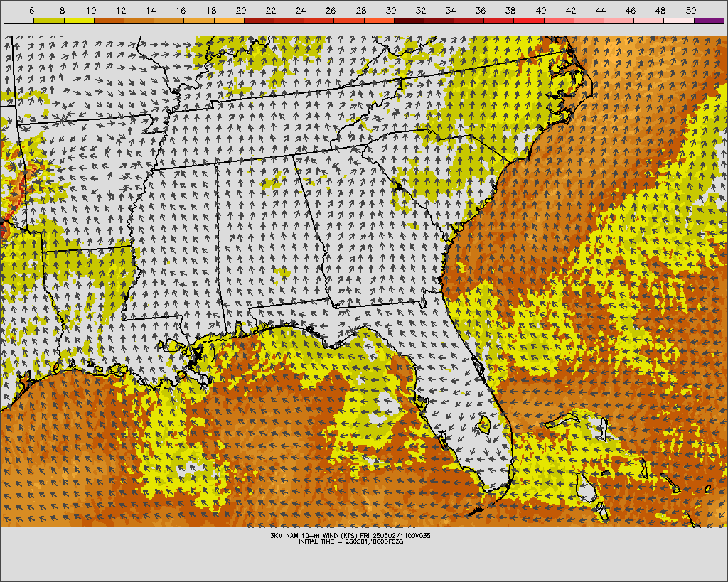
Task: Click the legend value "30"
Action: (x=390, y=10)
